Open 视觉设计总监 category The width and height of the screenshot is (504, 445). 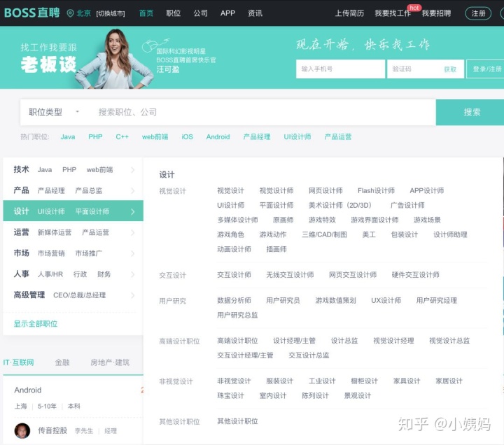click(x=449, y=341)
